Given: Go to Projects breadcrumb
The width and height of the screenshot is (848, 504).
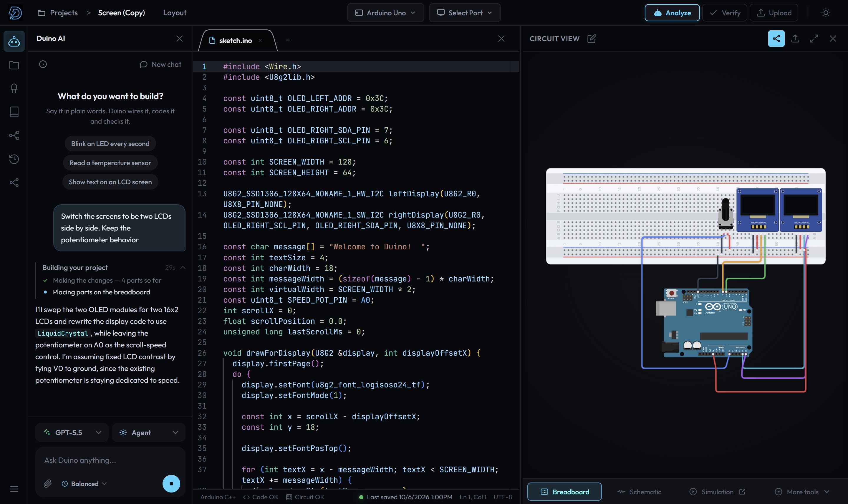Looking at the screenshot, I should (x=57, y=13).
